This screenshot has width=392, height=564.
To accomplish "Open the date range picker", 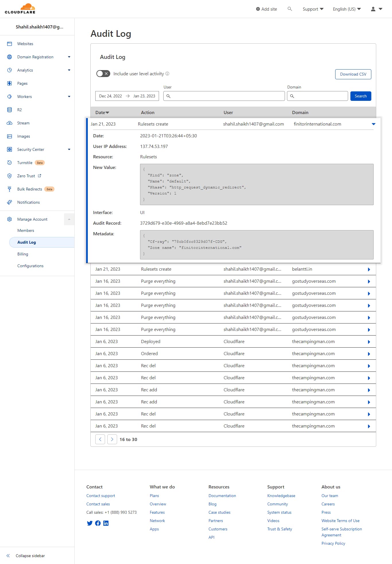I will [127, 96].
